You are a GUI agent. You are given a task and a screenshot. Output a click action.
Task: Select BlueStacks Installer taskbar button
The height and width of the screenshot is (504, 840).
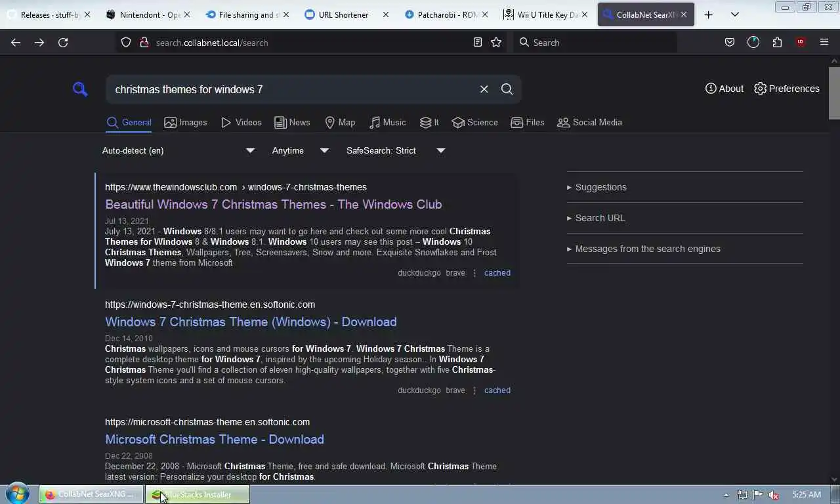coord(197,494)
